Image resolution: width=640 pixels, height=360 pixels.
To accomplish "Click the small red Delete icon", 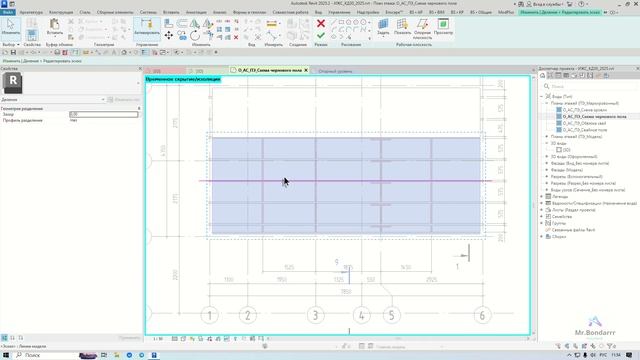I will point(236,37).
